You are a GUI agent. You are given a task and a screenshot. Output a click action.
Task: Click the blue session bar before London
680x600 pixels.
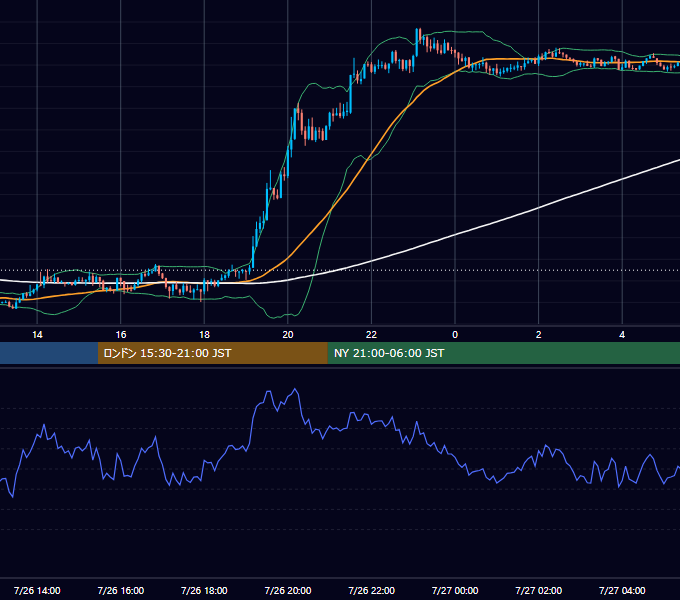click(49, 353)
